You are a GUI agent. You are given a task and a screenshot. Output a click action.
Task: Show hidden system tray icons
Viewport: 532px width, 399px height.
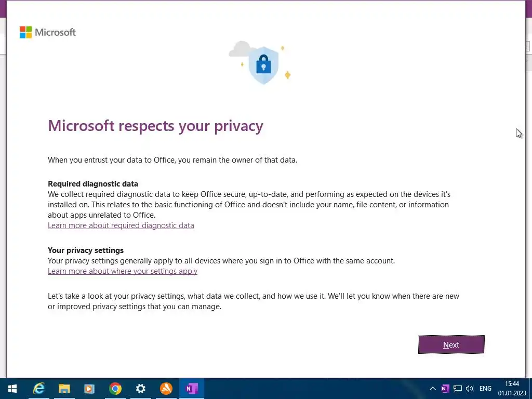(x=432, y=389)
